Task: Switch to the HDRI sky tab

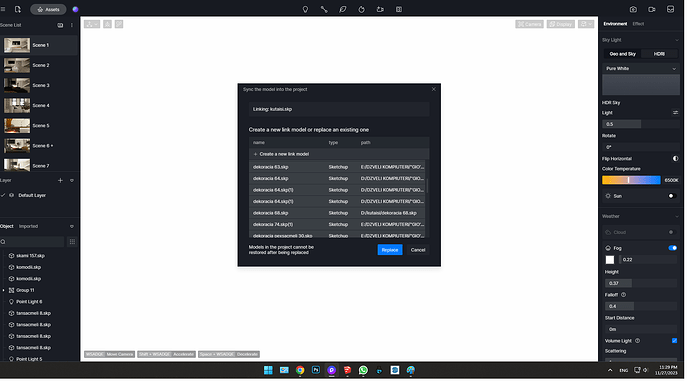Action: [x=659, y=54]
